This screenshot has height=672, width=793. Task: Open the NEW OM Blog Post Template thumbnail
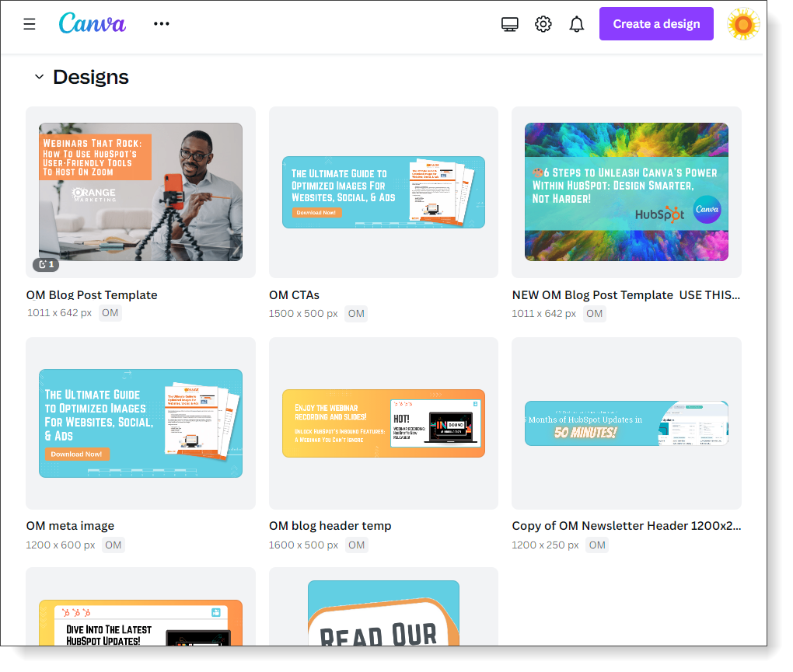[x=626, y=192]
